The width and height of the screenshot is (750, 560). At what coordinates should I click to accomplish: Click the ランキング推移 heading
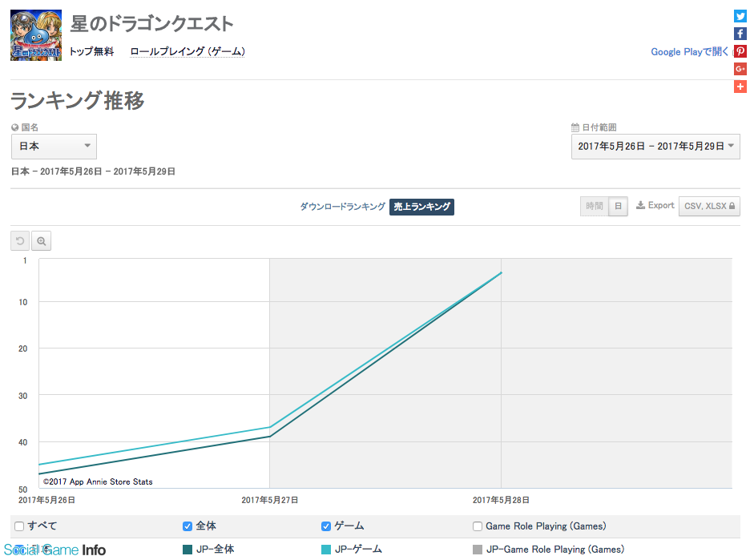tap(78, 100)
